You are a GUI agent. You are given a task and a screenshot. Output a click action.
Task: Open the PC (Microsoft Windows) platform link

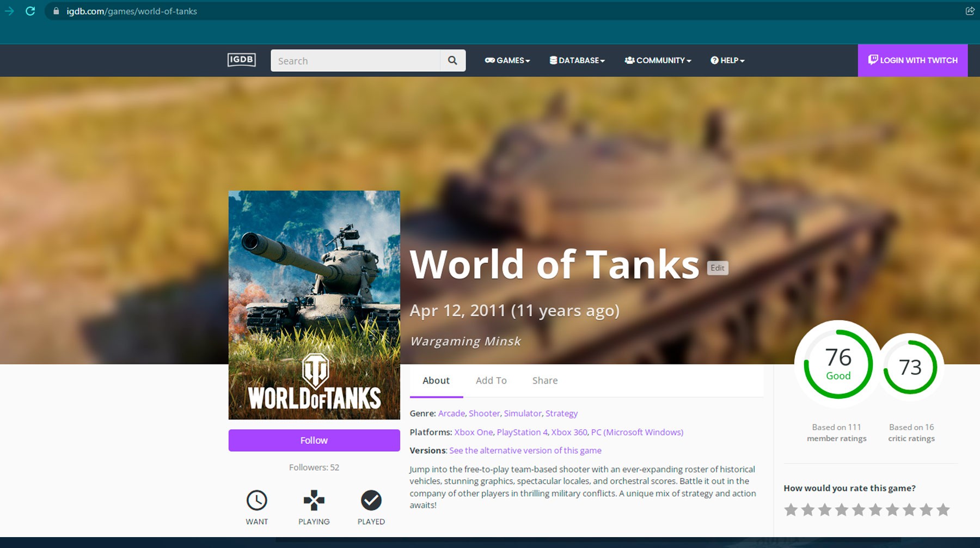637,432
